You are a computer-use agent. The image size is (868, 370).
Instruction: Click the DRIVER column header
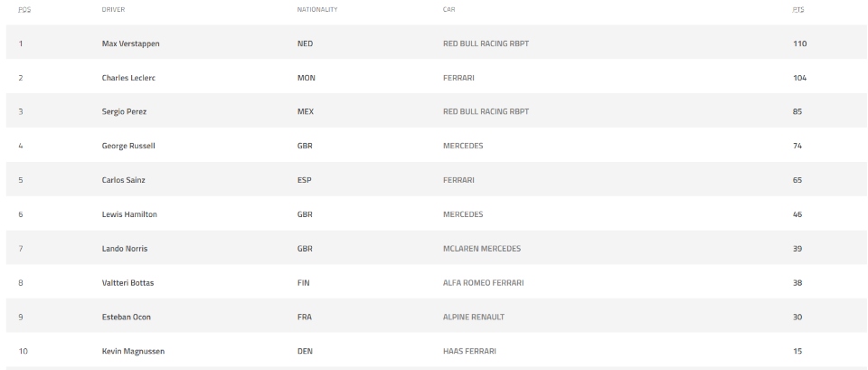114,9
